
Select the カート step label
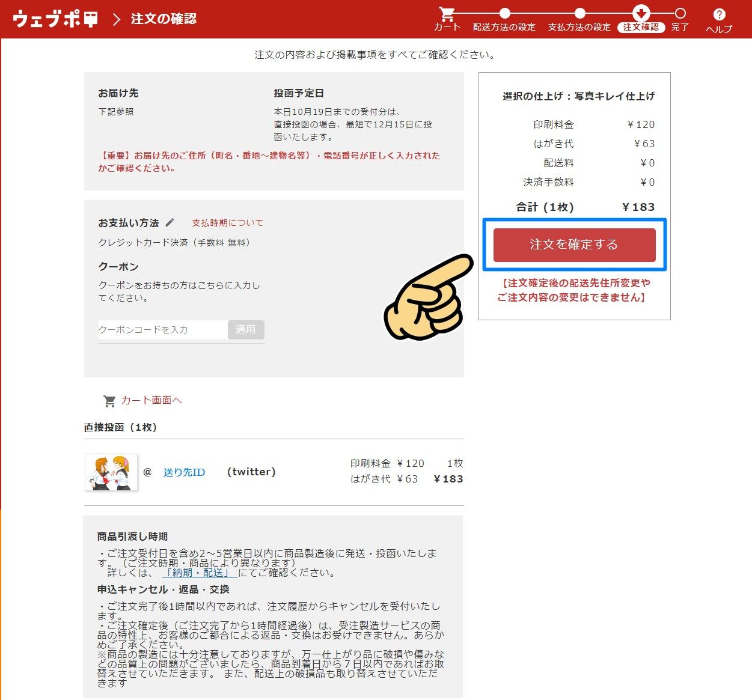click(x=447, y=27)
